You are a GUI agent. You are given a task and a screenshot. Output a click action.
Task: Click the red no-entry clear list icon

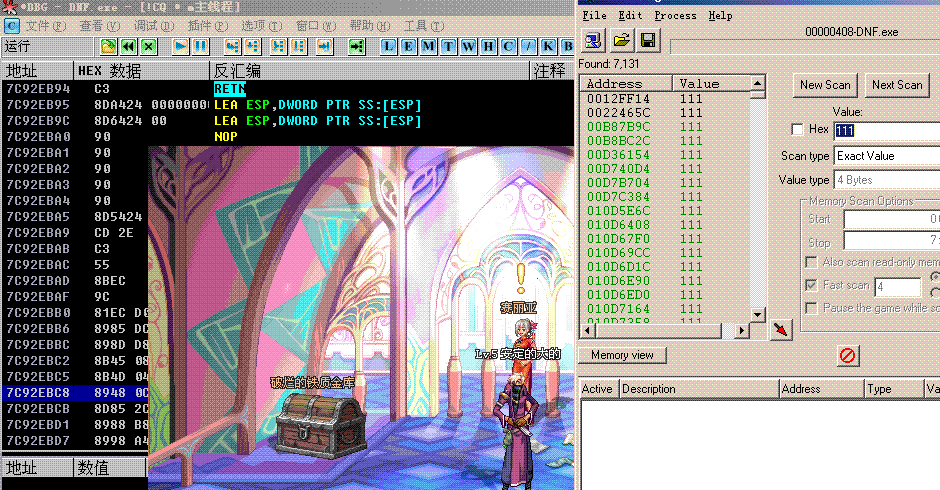847,356
